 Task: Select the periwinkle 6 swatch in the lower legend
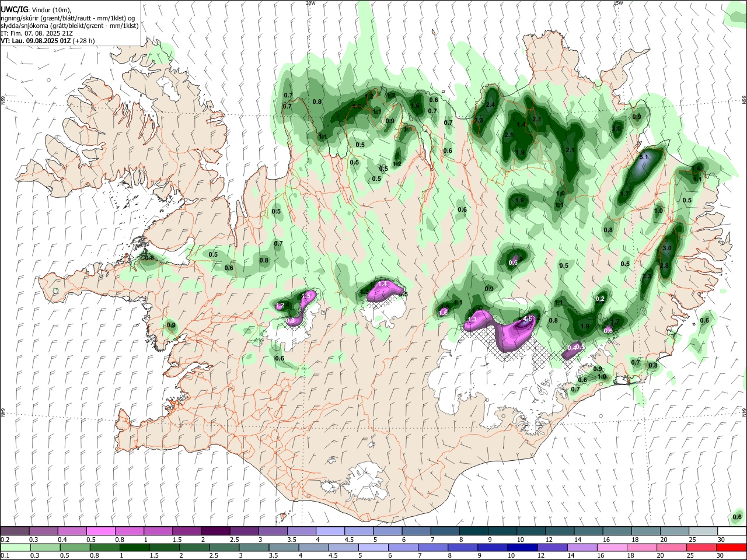coord(403,547)
